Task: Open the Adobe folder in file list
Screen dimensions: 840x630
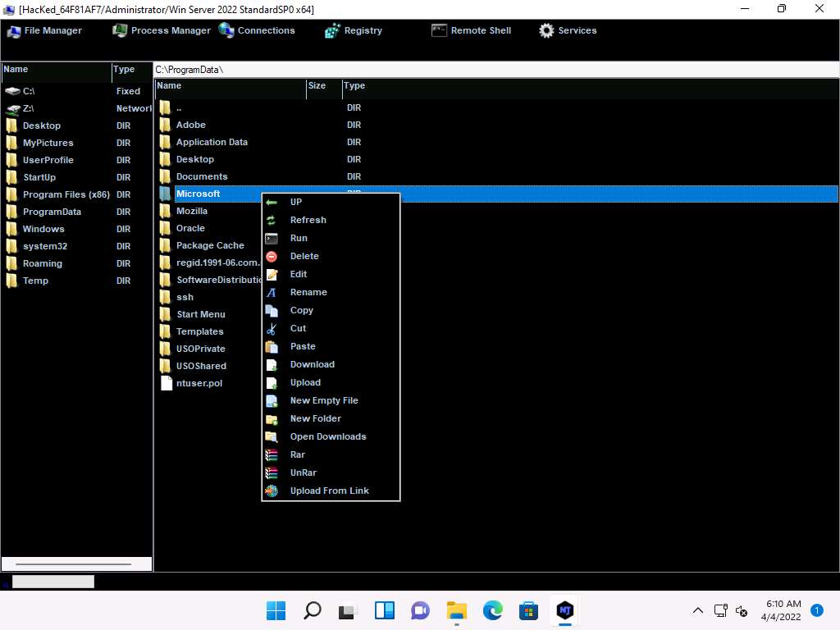Action: tap(190, 125)
